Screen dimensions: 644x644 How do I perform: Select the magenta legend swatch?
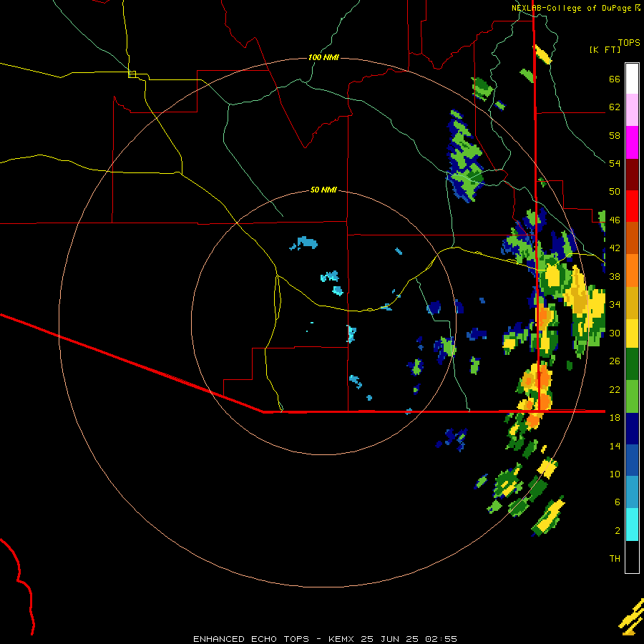(632, 142)
